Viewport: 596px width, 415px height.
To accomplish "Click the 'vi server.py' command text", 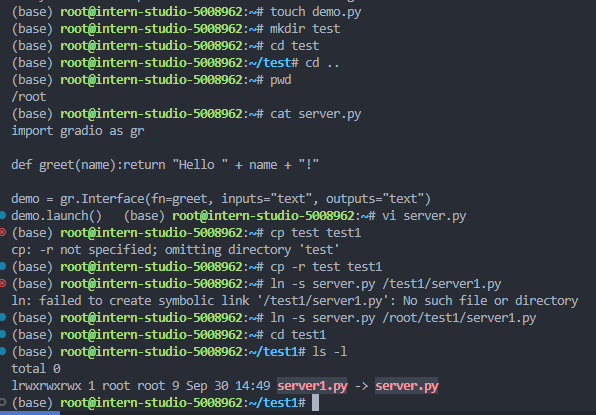I will pyautogui.click(x=424, y=216).
